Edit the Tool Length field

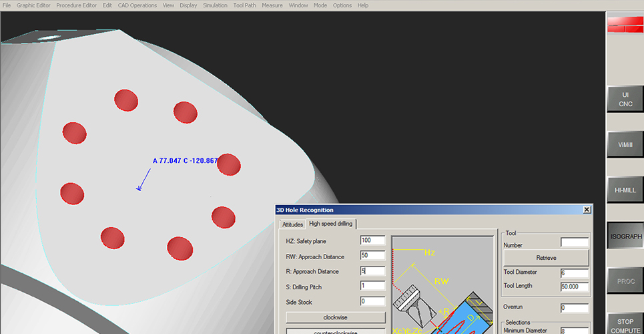(574, 287)
